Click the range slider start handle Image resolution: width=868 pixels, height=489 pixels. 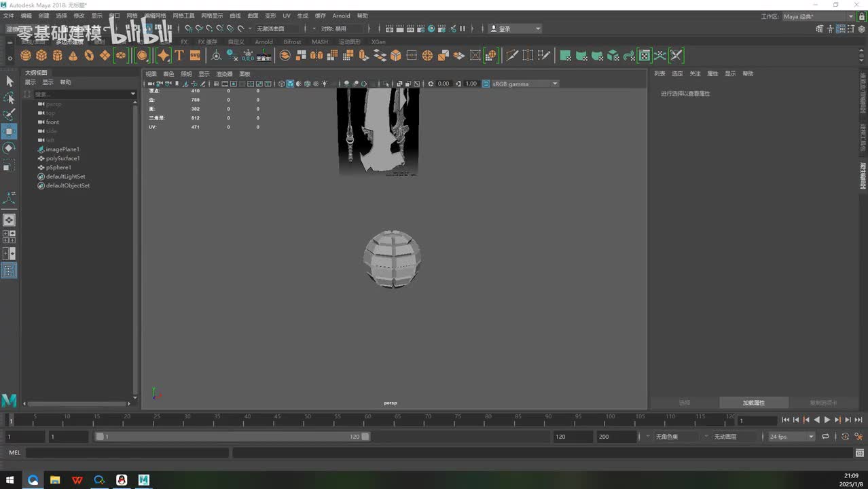pos(100,437)
